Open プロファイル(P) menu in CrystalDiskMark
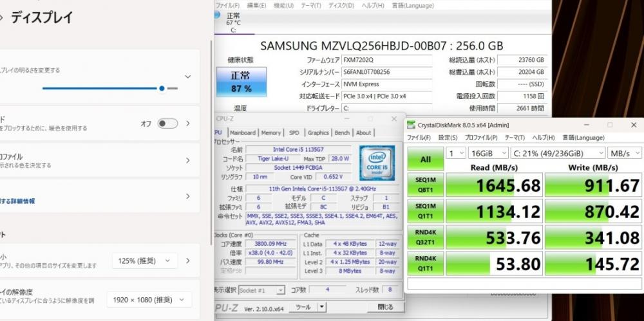The image size is (644, 321). (481, 138)
